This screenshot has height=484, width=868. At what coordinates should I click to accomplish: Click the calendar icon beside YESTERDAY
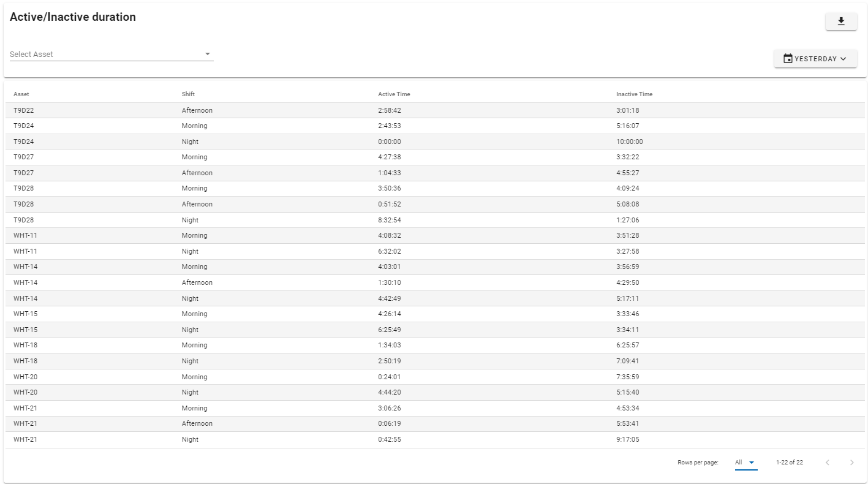788,59
